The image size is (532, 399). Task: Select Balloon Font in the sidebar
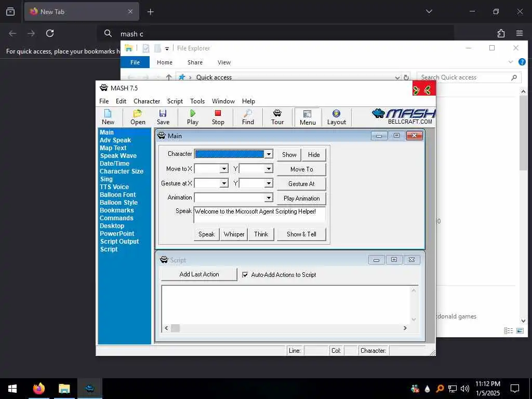pyautogui.click(x=118, y=195)
